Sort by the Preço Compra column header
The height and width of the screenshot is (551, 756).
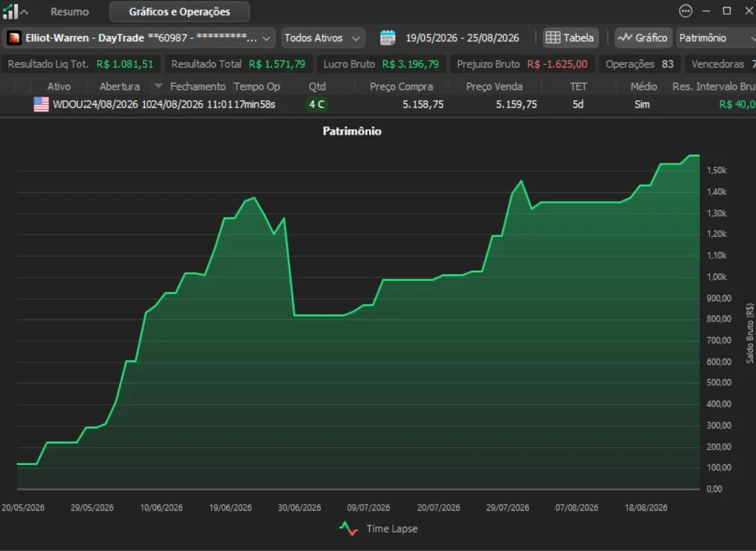tap(401, 87)
